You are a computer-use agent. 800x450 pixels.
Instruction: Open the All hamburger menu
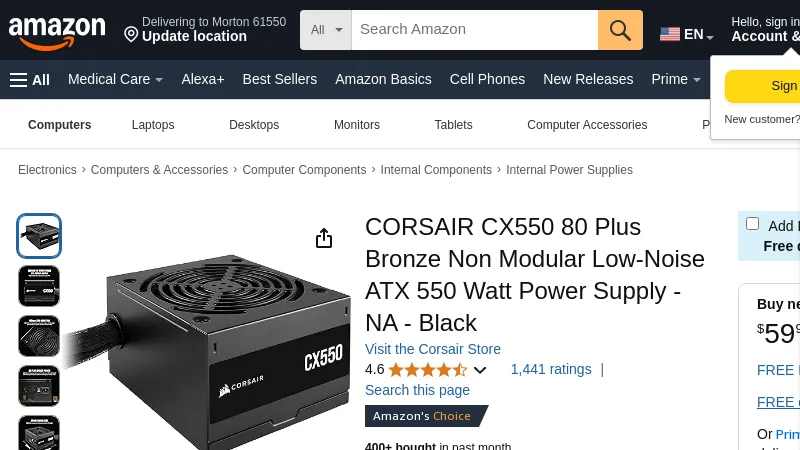click(x=30, y=79)
